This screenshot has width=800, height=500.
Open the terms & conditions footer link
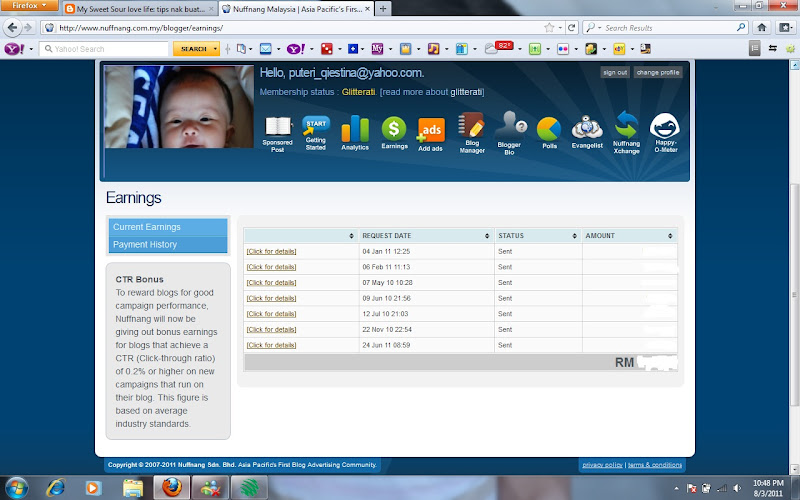pyautogui.click(x=655, y=465)
